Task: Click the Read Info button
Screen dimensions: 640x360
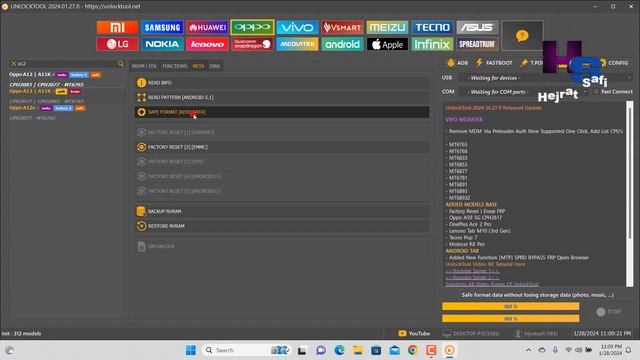Action: 282,82
